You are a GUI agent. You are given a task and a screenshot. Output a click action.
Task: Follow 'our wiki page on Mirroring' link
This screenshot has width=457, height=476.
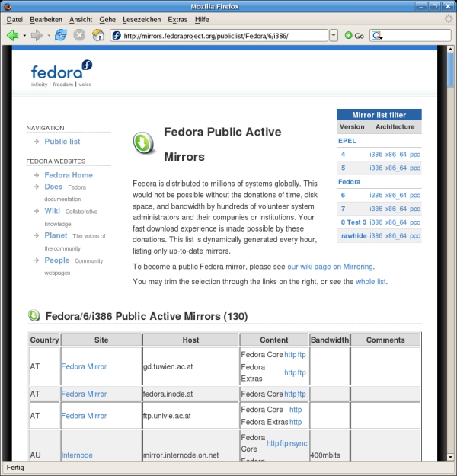[x=330, y=267]
